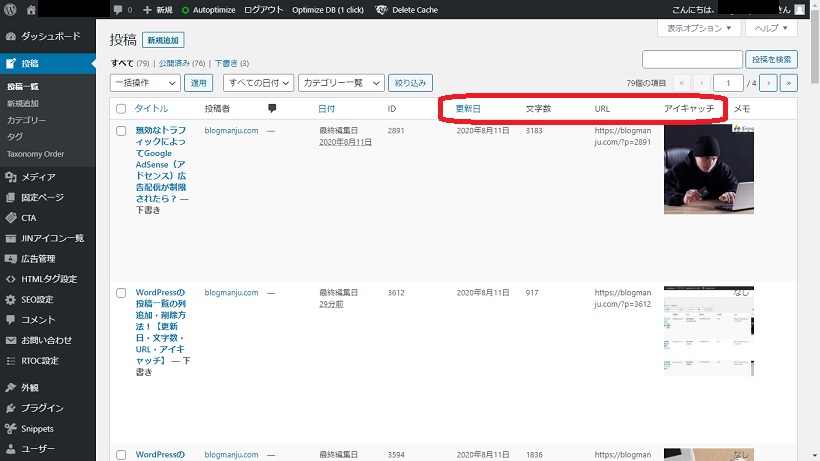
Task: Open the comments bubble in admin bar
Action: (x=118, y=9)
